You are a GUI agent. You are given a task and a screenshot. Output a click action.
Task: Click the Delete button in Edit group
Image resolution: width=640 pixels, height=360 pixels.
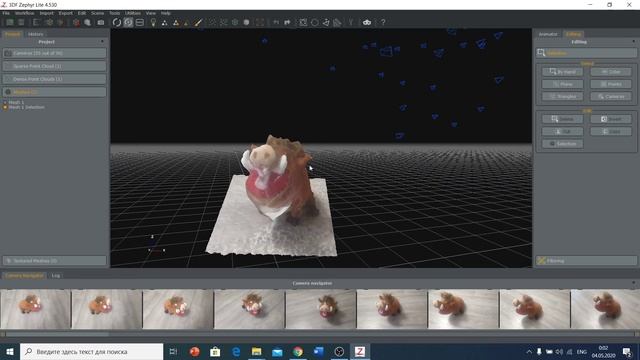point(563,119)
